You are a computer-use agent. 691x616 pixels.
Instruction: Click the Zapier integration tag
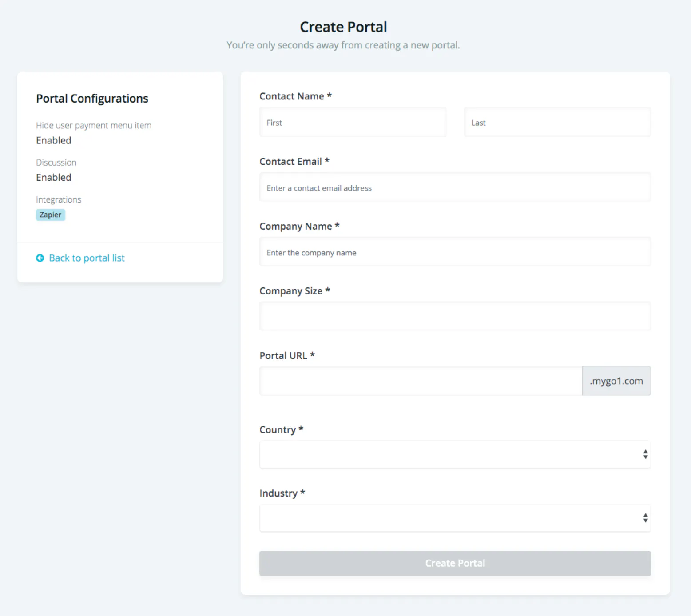51,215
